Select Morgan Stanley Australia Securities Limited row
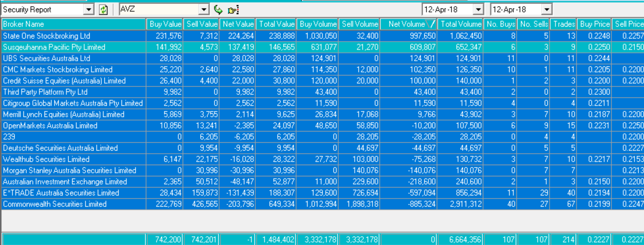The image size is (644, 245). (x=323, y=170)
